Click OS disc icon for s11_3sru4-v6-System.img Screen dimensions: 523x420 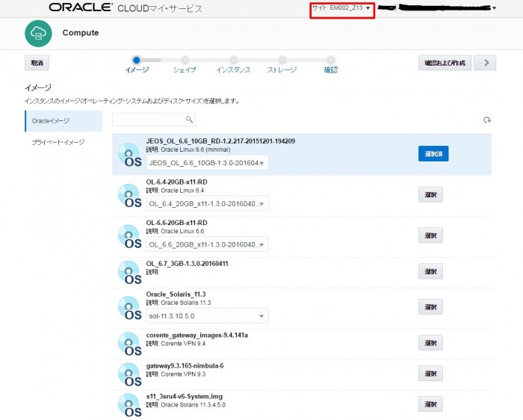[x=130, y=406]
